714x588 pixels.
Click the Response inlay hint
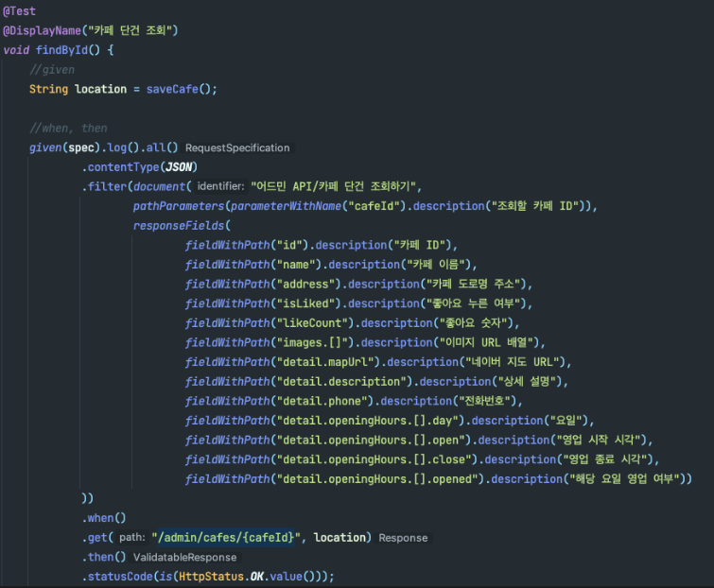point(404,538)
